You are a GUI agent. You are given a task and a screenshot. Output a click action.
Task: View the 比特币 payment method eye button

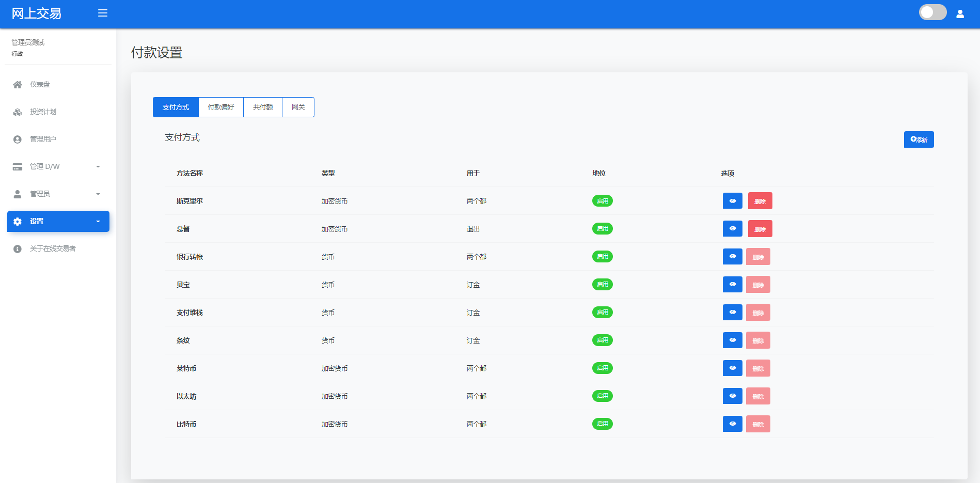732,424
